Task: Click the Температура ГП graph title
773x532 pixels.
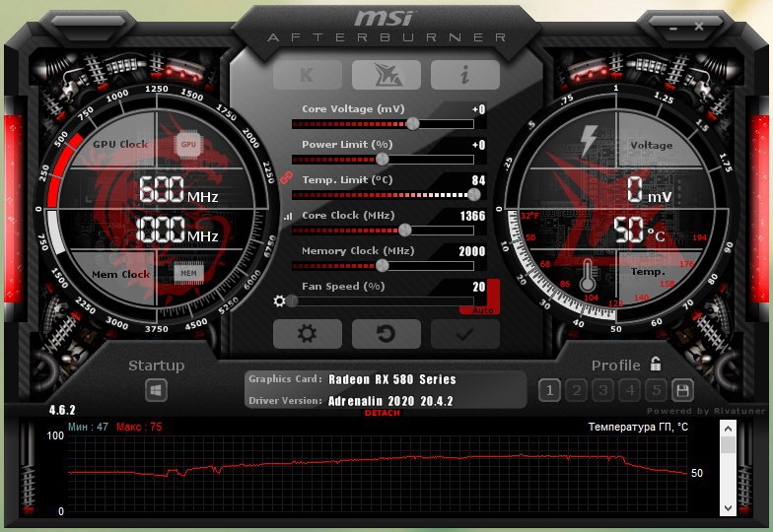Action: 638,427
